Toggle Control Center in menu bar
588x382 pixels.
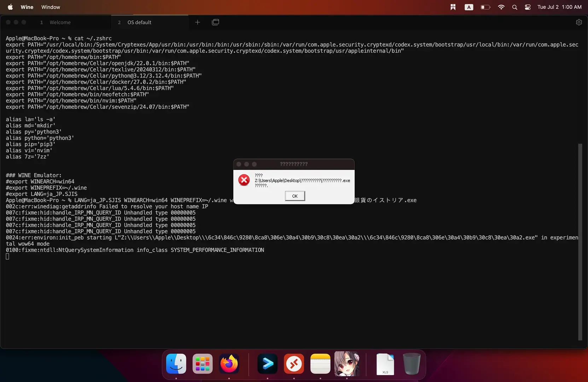click(528, 7)
